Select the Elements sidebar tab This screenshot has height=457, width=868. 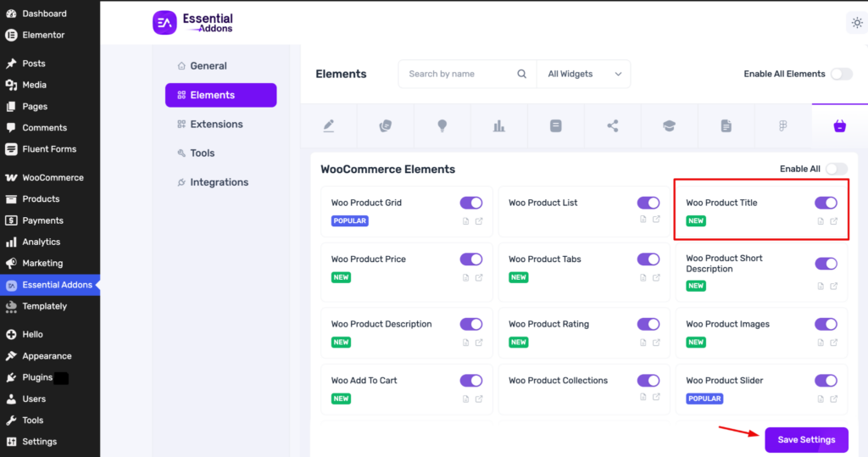[221, 95]
